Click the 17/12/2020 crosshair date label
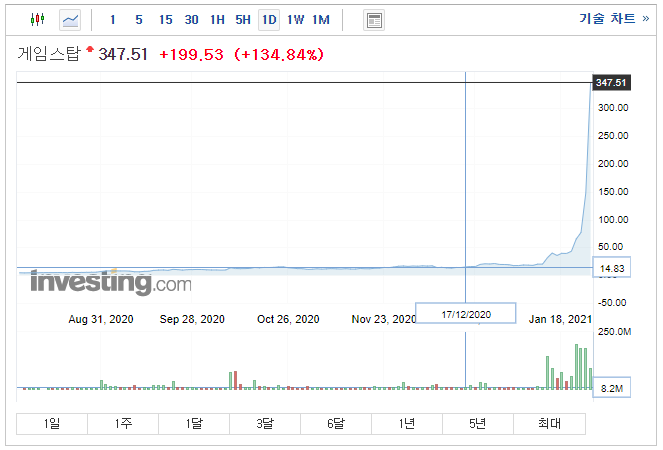 466,314
